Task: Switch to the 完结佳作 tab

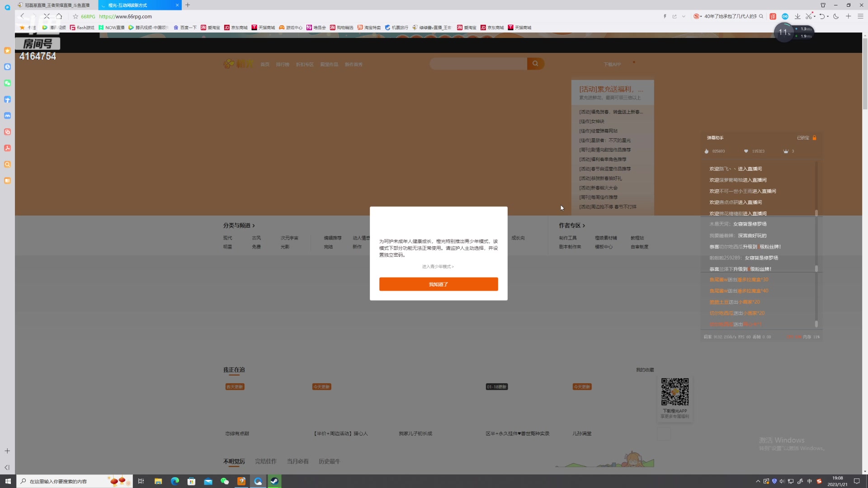Action: click(266, 461)
